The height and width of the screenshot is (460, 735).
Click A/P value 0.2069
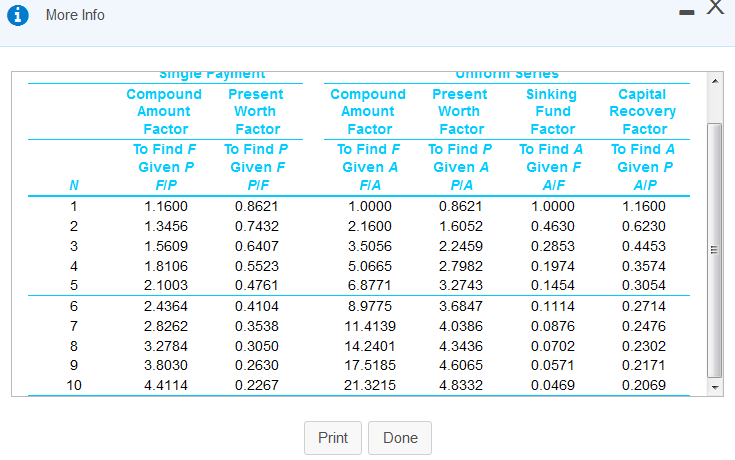click(644, 385)
